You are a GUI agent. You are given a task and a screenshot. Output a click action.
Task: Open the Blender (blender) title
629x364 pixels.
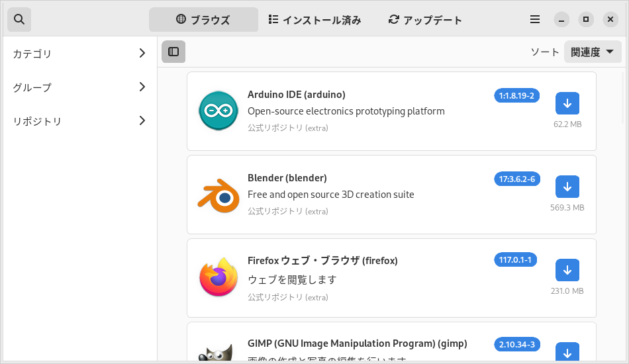[x=287, y=178]
